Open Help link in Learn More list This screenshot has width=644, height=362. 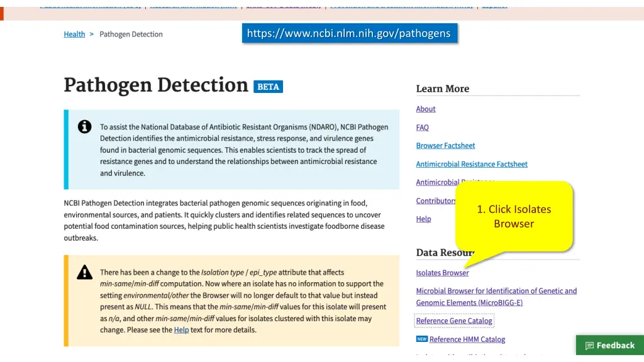(423, 219)
